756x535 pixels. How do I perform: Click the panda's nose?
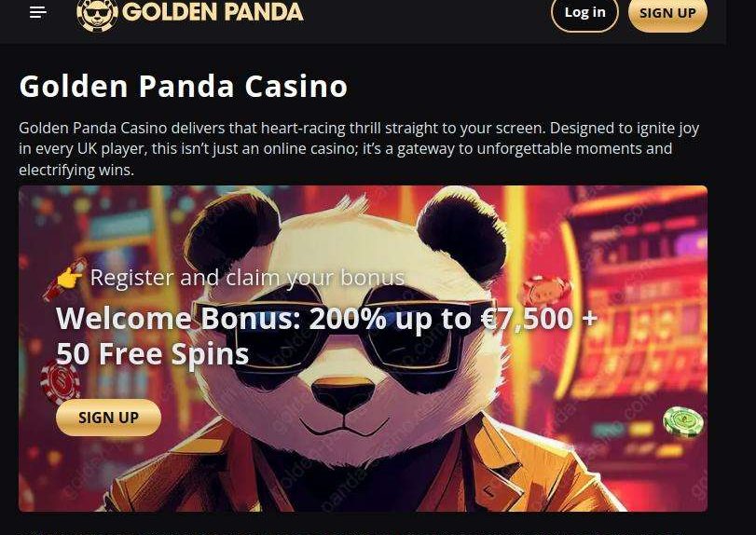pos(343,393)
